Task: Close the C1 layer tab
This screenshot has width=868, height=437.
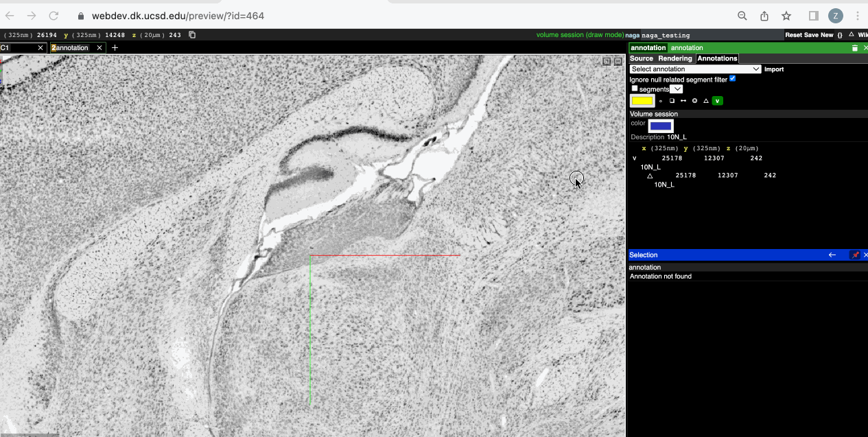Action: [x=40, y=48]
